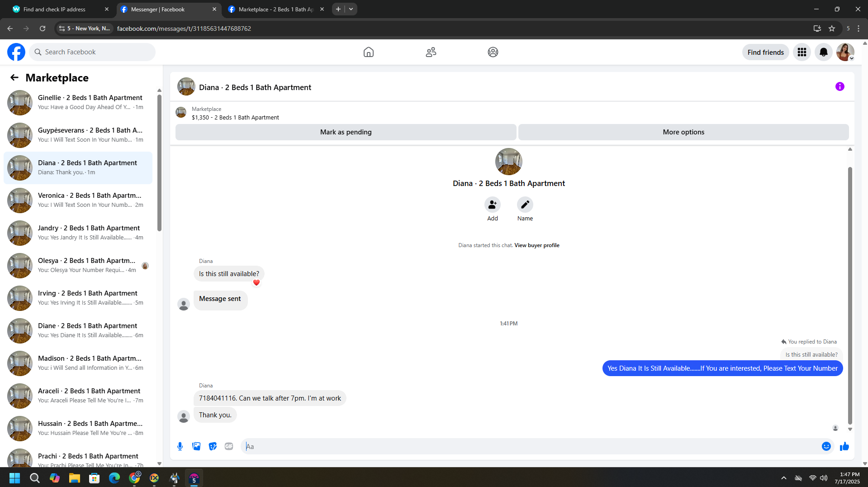Click the quoted "Is this still available?" reply

[x=811, y=355]
